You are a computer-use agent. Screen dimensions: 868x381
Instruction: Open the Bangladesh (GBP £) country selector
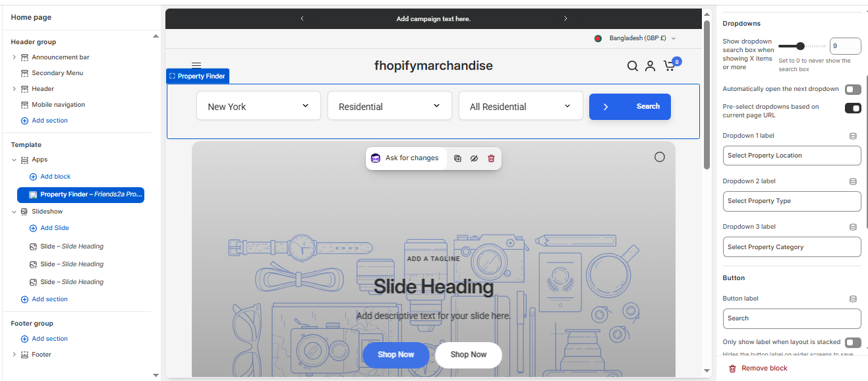click(x=636, y=38)
